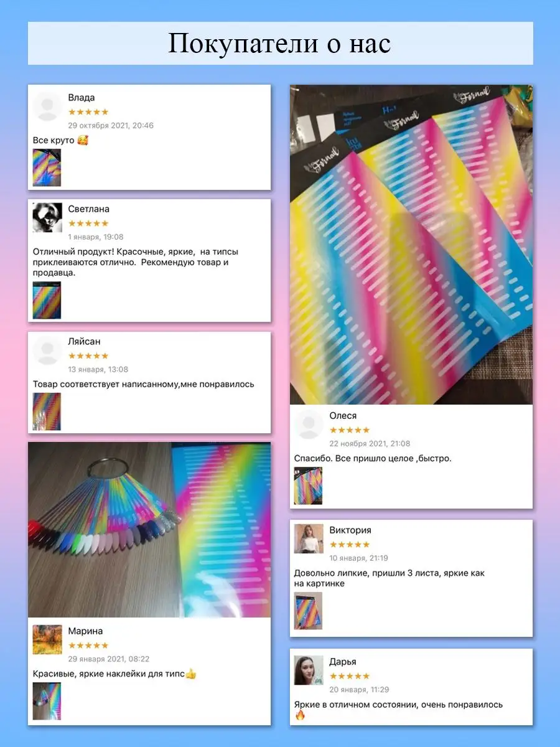Click the reviewer name Дарья
Screen dimensions: 560x747
tap(343, 662)
